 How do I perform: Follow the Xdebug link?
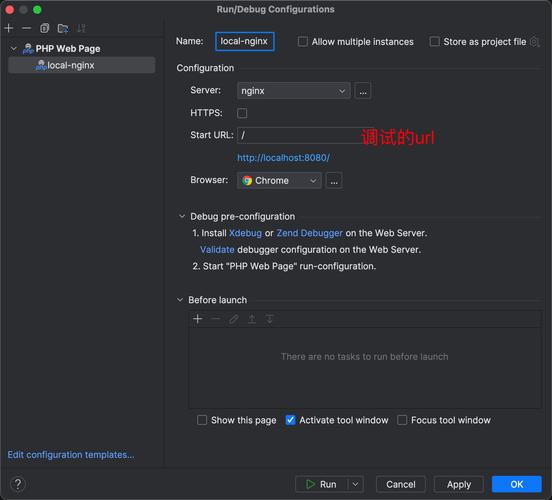(245, 233)
